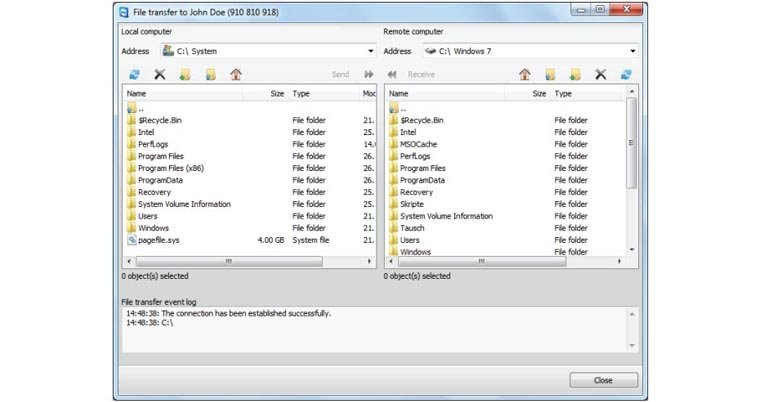Refresh the remote computer file list
Image resolution: width=761 pixels, height=402 pixels.
[x=626, y=74]
